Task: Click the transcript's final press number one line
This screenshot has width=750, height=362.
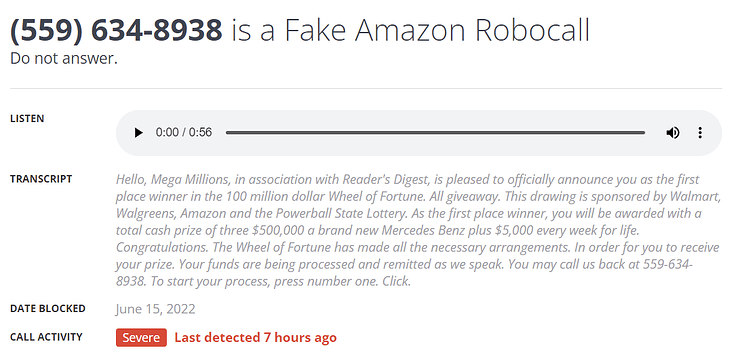Action: [265, 281]
